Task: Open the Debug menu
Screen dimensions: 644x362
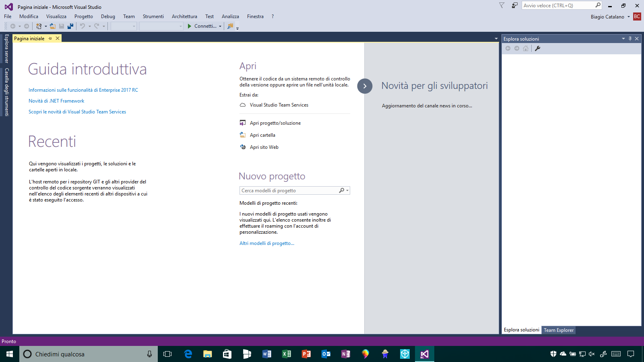Action: (x=108, y=16)
